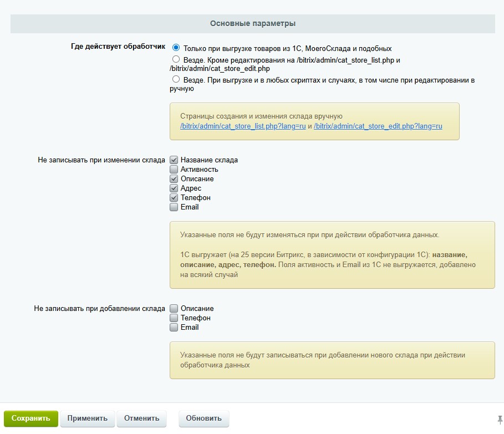Uncheck the 'Название склада' checkbox

[174, 160]
